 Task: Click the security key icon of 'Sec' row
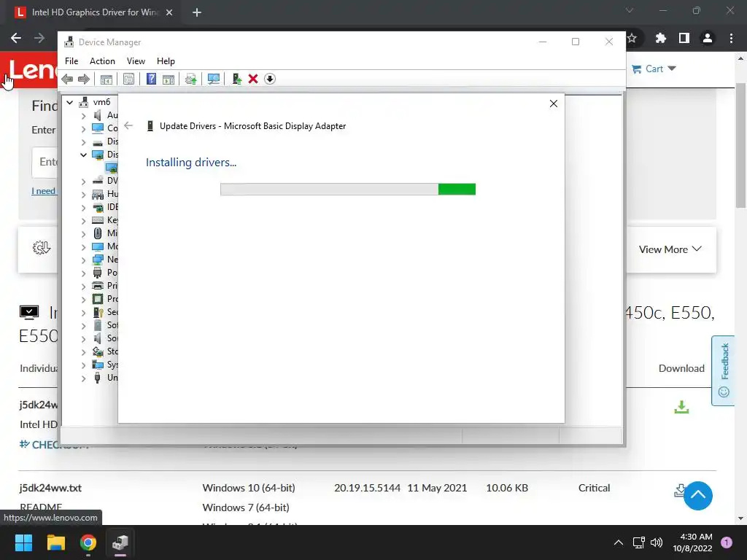[x=98, y=312]
